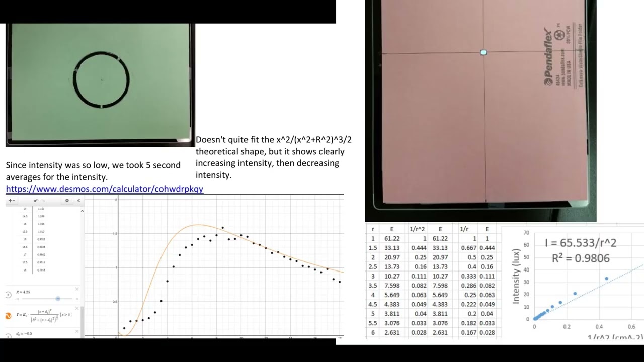Viewport: 644px width, 362px height.
Task: Click the Desmos redo arrow
Action: pyautogui.click(x=43, y=201)
